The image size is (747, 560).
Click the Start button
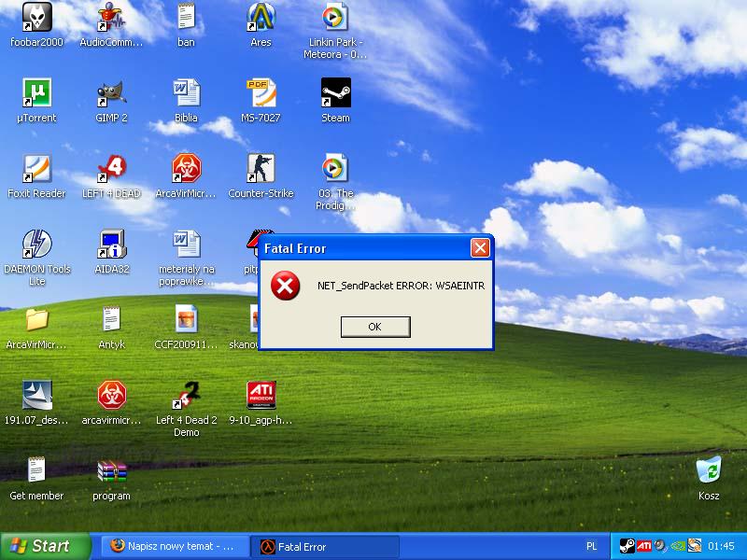pyautogui.click(x=46, y=546)
